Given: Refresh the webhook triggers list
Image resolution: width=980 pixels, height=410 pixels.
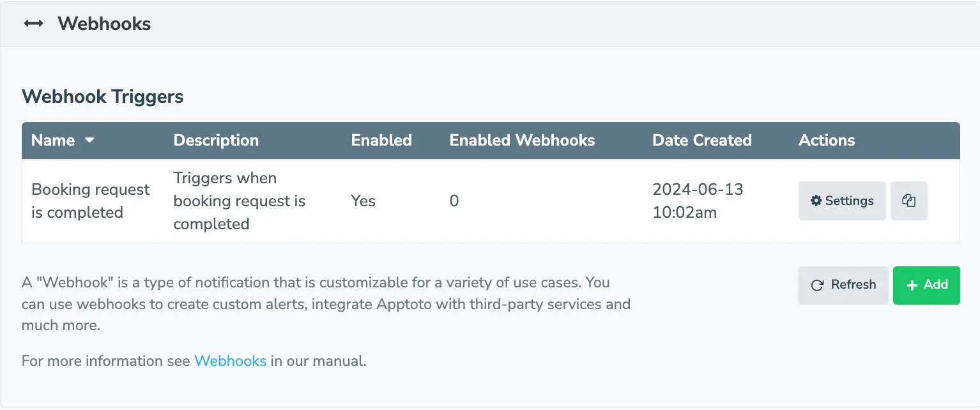Looking at the screenshot, I should coord(843,285).
